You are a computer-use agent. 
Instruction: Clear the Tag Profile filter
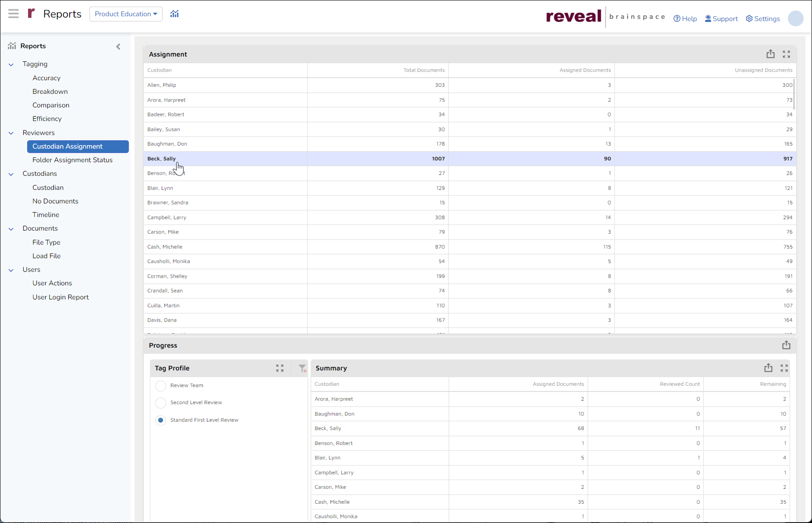[303, 368]
